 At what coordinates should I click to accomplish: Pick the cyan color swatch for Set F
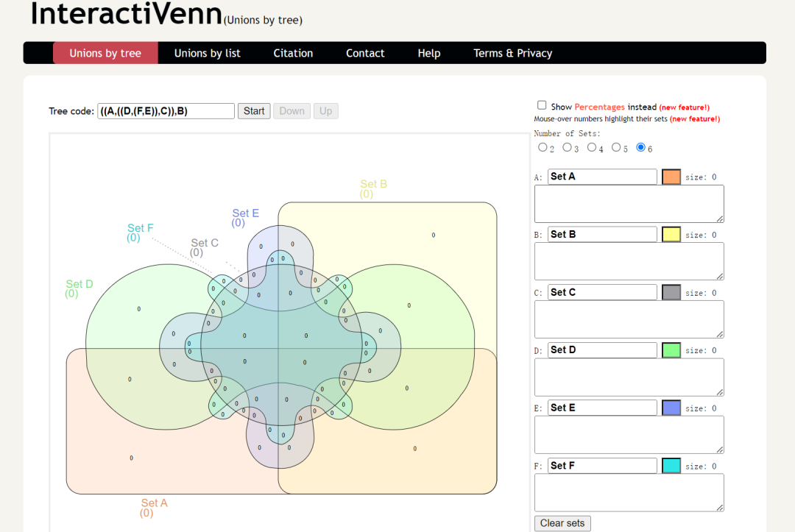(x=671, y=466)
